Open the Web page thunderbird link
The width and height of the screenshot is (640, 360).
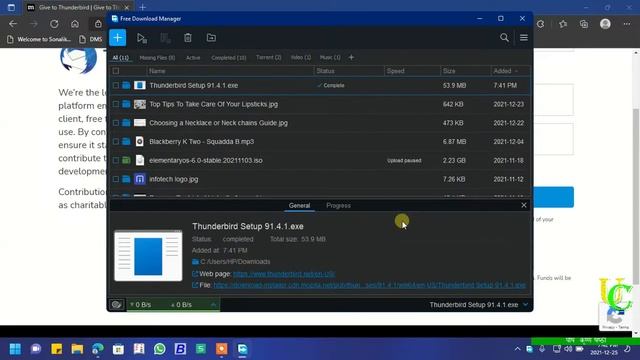coord(284,274)
